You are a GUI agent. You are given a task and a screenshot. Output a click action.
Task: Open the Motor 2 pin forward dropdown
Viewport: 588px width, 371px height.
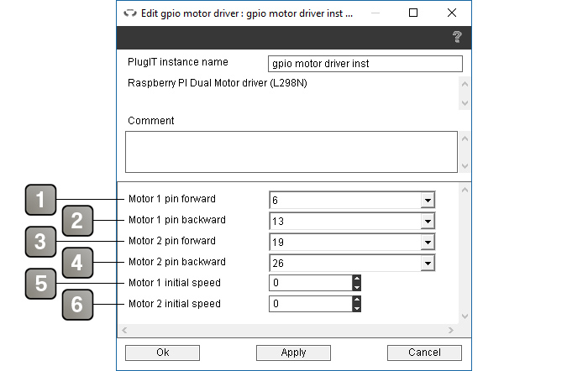427,242
